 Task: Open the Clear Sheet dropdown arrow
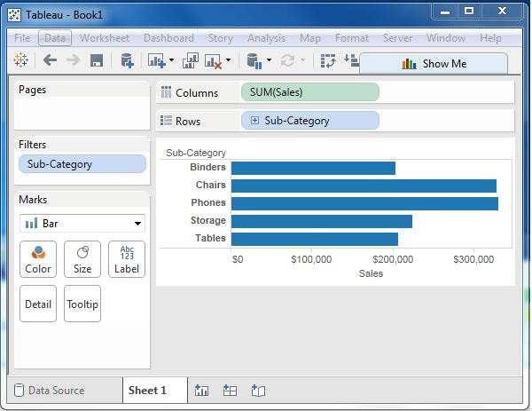pos(228,60)
